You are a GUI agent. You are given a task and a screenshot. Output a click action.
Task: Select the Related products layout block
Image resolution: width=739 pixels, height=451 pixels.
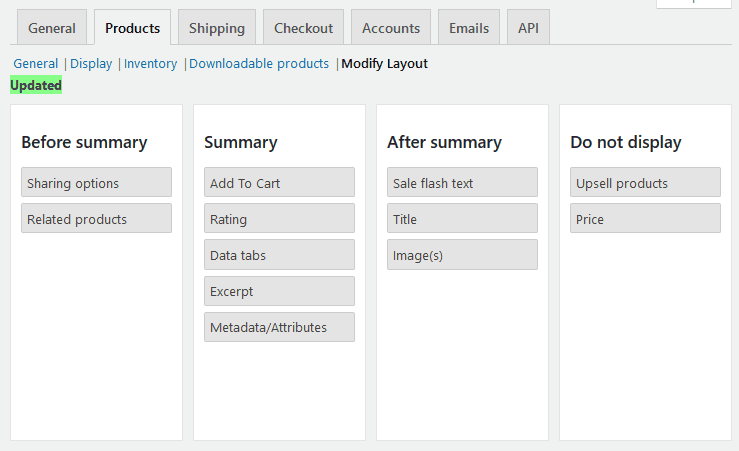(96, 219)
